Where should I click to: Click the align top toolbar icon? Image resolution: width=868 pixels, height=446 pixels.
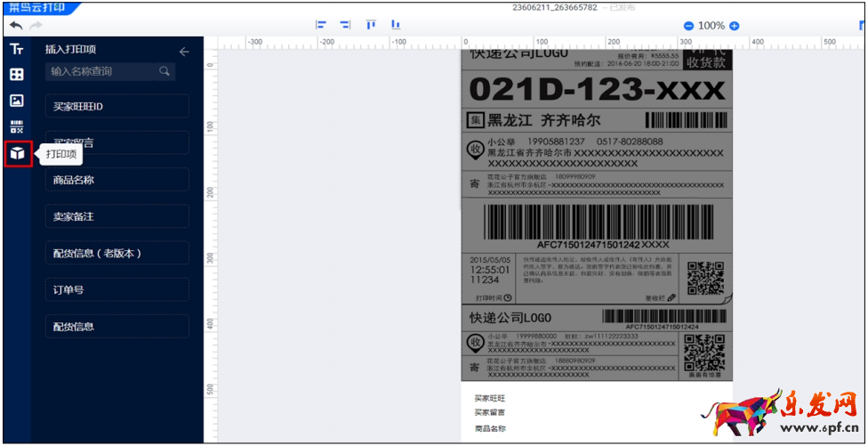coord(371,26)
